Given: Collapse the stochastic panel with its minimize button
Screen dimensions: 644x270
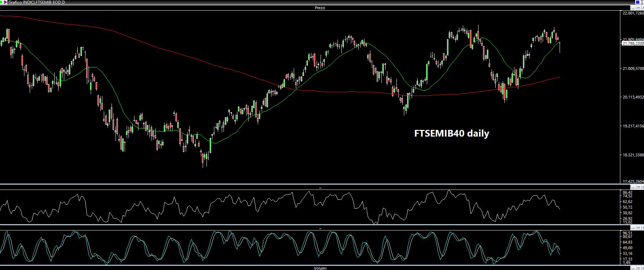Looking at the screenshot, I should click(634, 228).
